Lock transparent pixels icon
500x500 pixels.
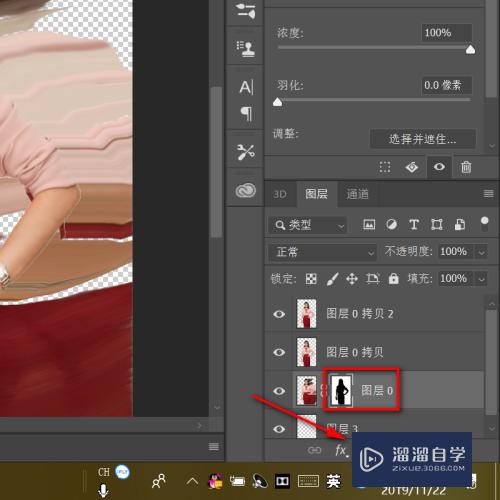click(311, 279)
